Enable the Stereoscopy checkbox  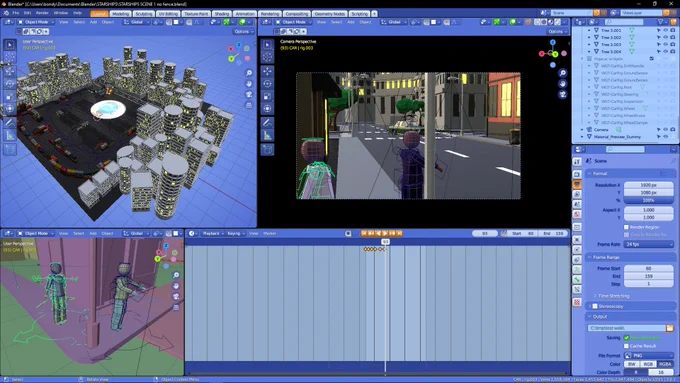tap(595, 306)
